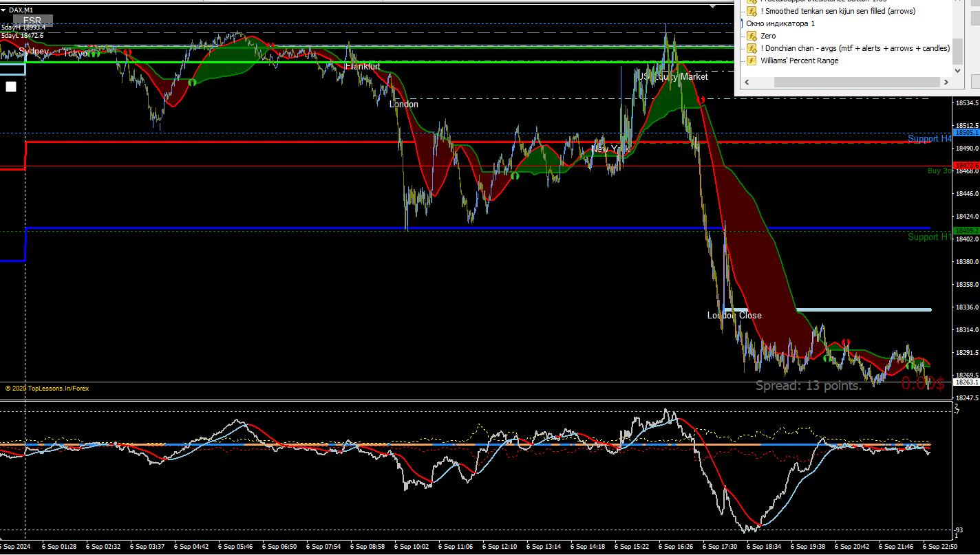
Task: Click the Support H4 label
Action: [x=929, y=138]
